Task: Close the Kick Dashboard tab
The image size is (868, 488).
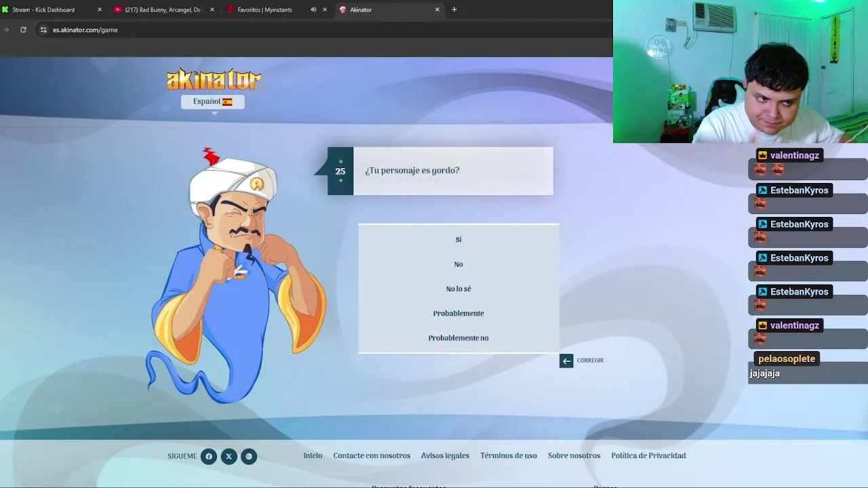Action: [x=100, y=9]
